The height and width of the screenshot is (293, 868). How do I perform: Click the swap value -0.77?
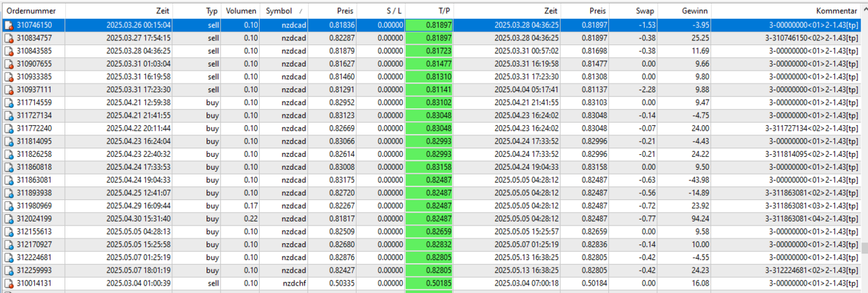point(647,218)
